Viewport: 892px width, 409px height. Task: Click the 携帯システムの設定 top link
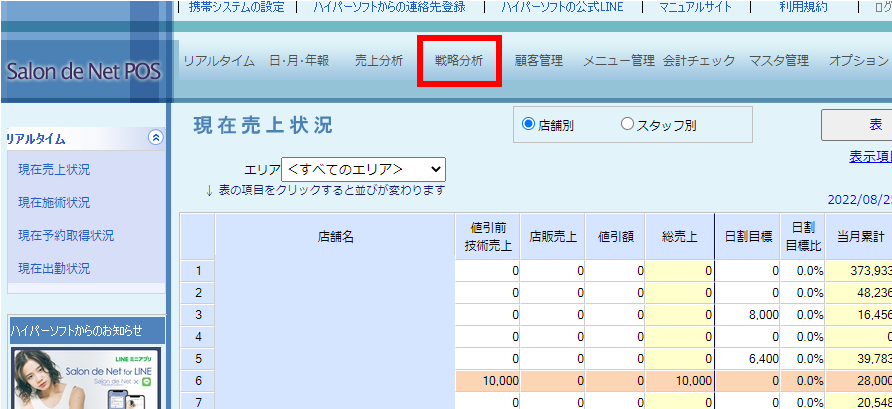point(236,7)
